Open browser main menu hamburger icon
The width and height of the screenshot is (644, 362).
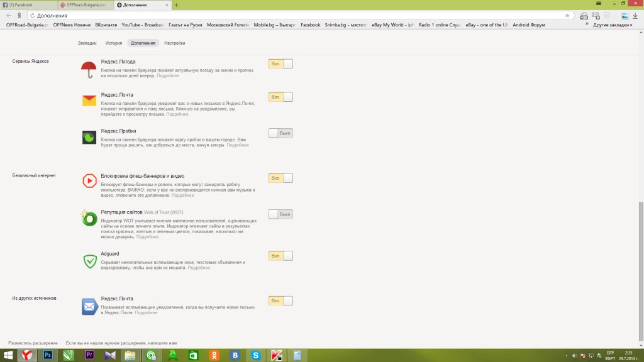(599, 4)
